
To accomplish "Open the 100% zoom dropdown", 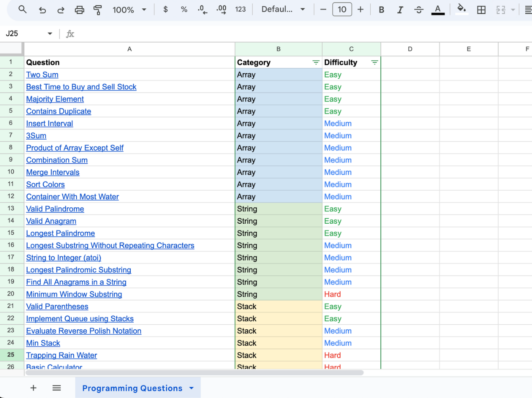I will 129,10.
